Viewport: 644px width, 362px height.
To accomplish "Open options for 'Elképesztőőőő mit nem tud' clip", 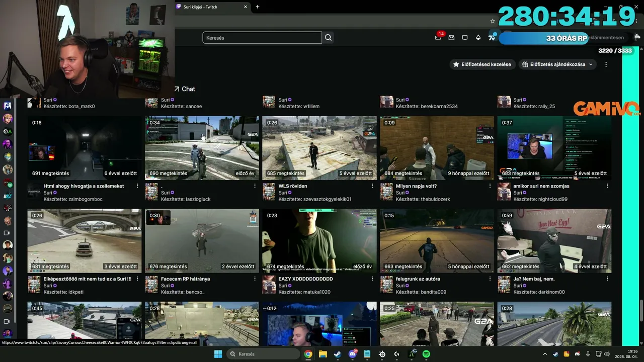I will coord(137,279).
